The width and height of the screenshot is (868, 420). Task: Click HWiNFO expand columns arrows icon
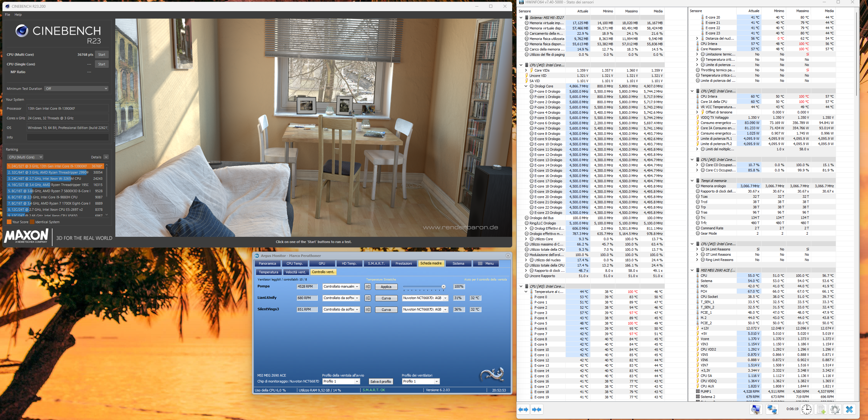click(523, 409)
